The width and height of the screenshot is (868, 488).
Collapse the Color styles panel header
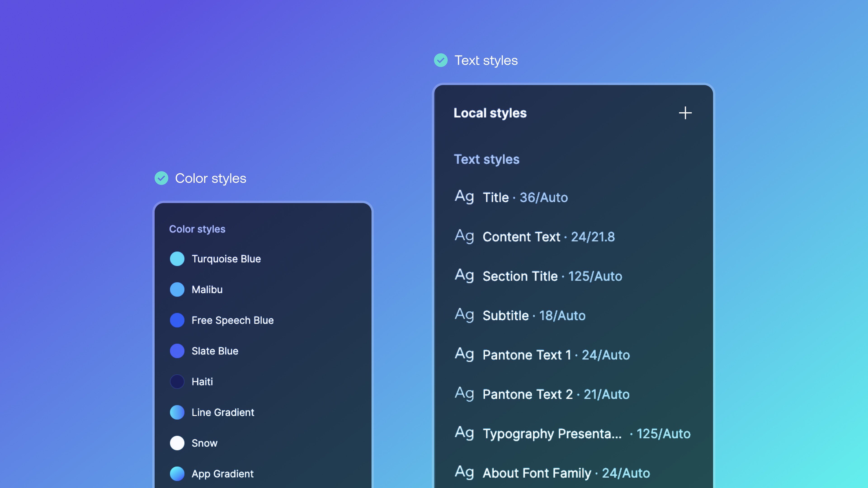(197, 229)
